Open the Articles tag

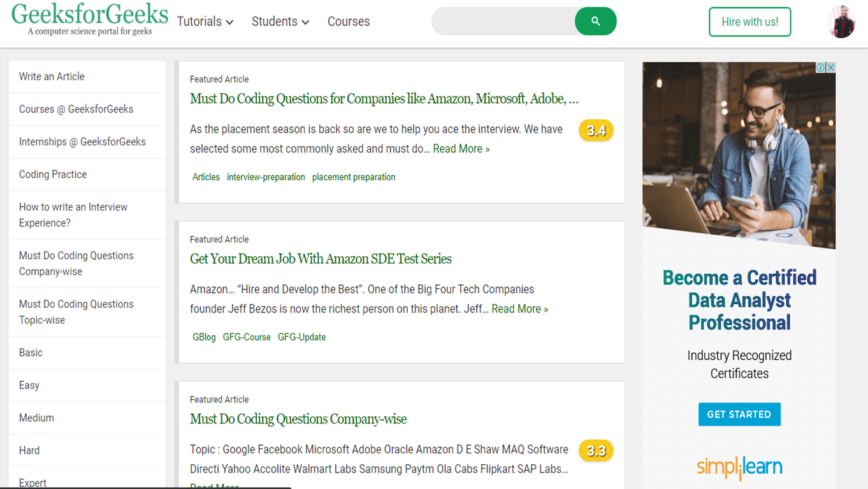click(206, 177)
